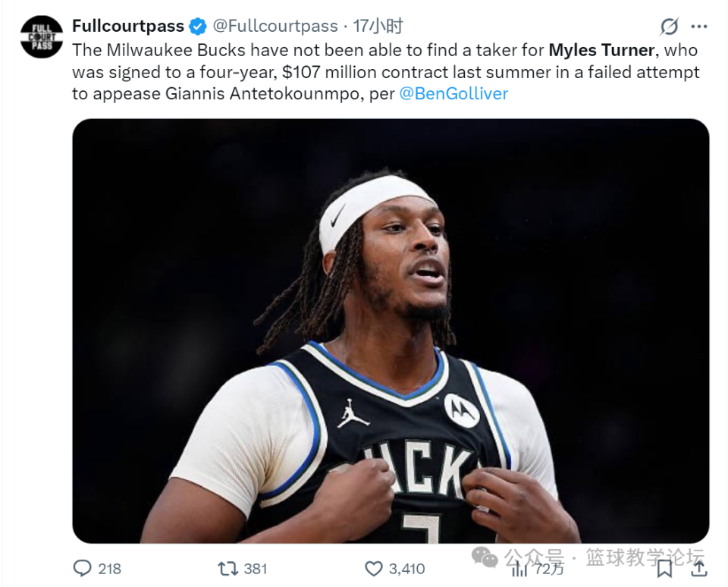
Task: Click the 381 retweets count
Action: point(256,569)
